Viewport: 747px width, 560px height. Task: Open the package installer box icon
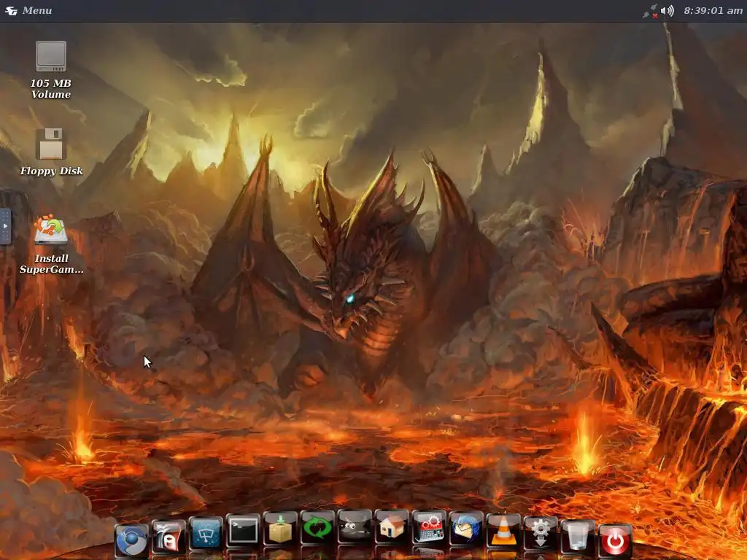280,528
